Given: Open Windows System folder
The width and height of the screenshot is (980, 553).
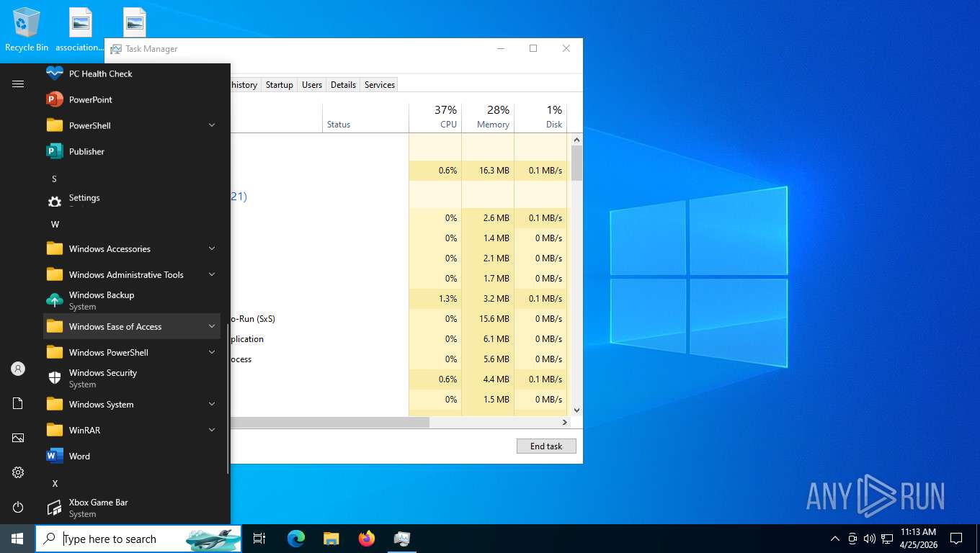Looking at the screenshot, I should pos(133,404).
